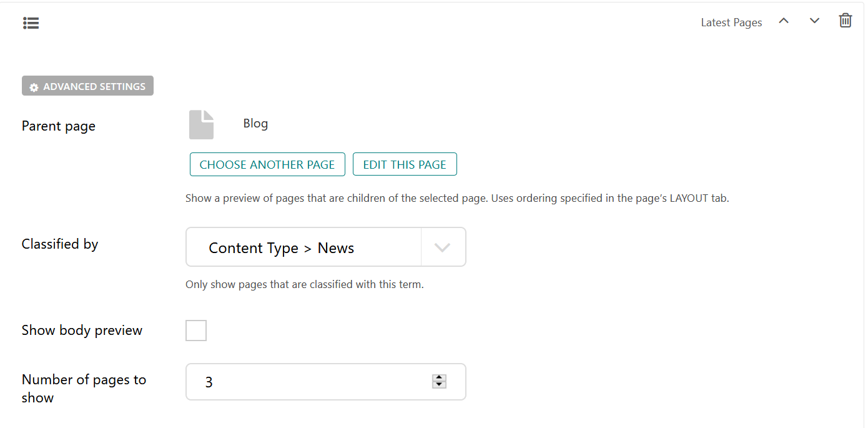Open Advanced Settings via gear button
Viewport: 868px width, 428px height.
click(x=87, y=86)
